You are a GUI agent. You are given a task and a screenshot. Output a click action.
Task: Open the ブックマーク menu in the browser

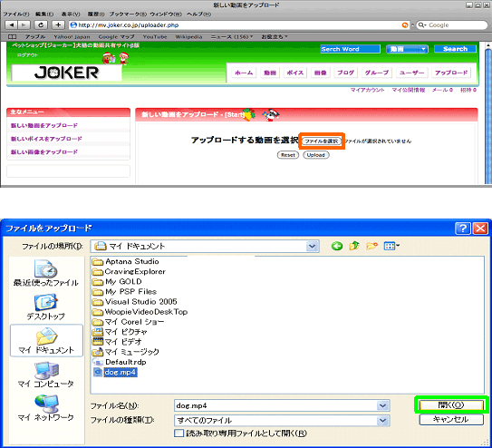[128, 15]
